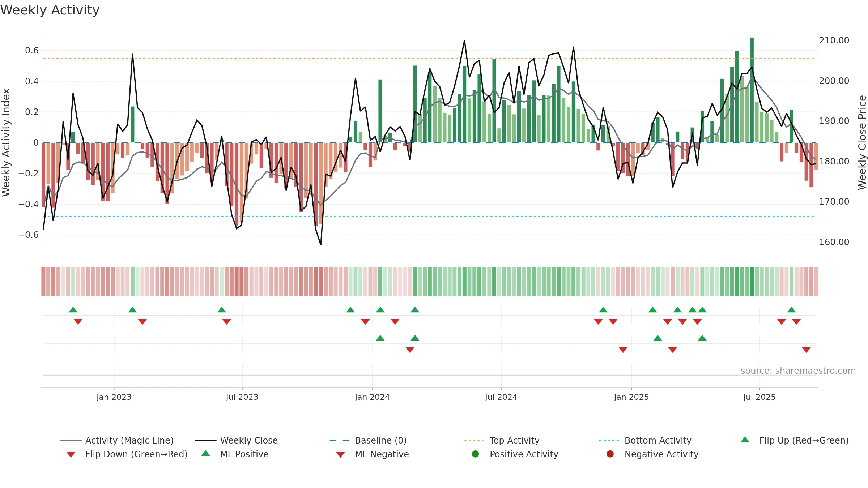The image size is (868, 488).
Task: Toggle Activity (Magic Line) legend entry
Action: click(x=117, y=440)
